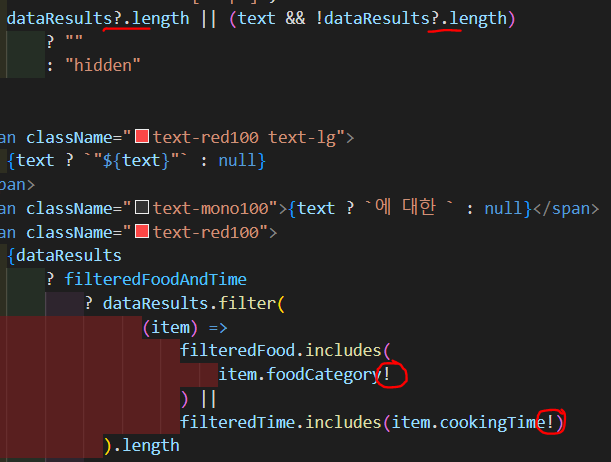
Task: Click filteredFood.includes( call
Action: point(285,351)
